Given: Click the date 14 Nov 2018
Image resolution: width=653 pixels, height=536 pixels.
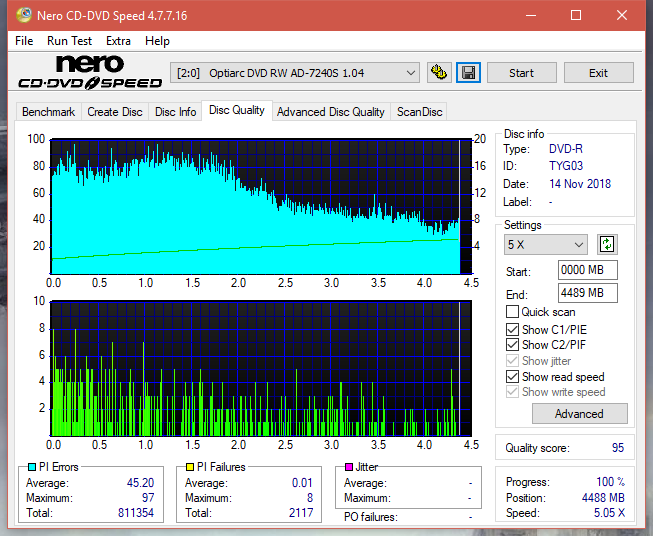Looking at the screenshot, I should click(580, 184).
